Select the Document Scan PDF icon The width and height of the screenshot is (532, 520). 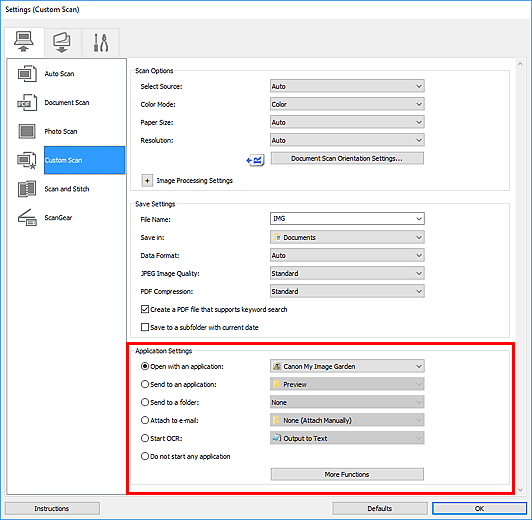tap(27, 102)
